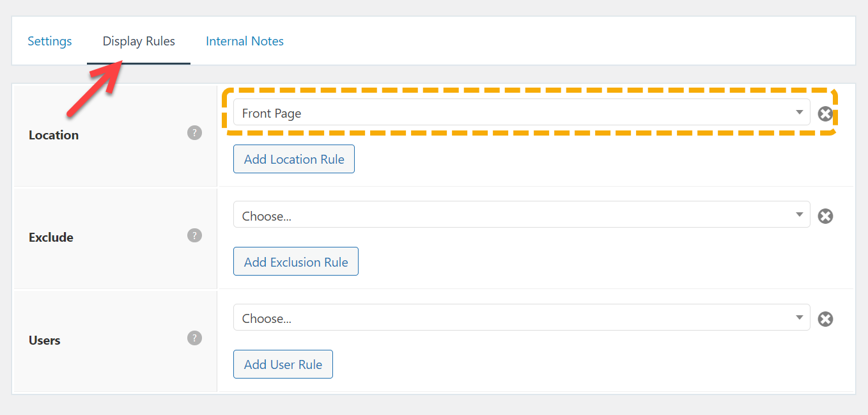The width and height of the screenshot is (868, 415).
Task: Click the Location row label
Action: coord(54,135)
